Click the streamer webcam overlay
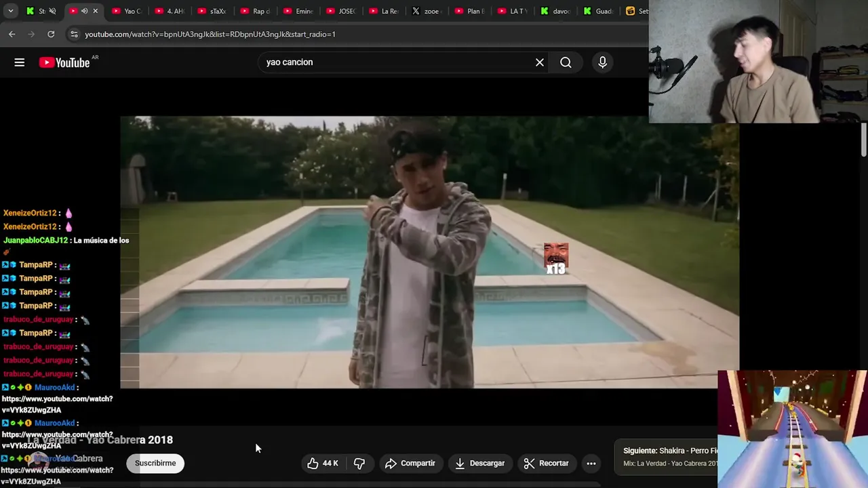The image size is (868, 488). tap(758, 61)
